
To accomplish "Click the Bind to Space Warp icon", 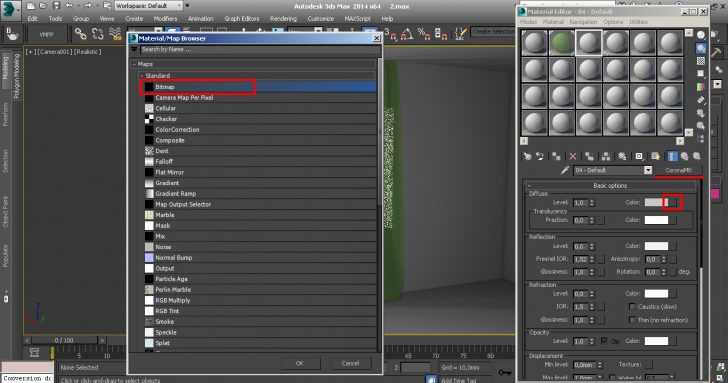I will click(115, 34).
